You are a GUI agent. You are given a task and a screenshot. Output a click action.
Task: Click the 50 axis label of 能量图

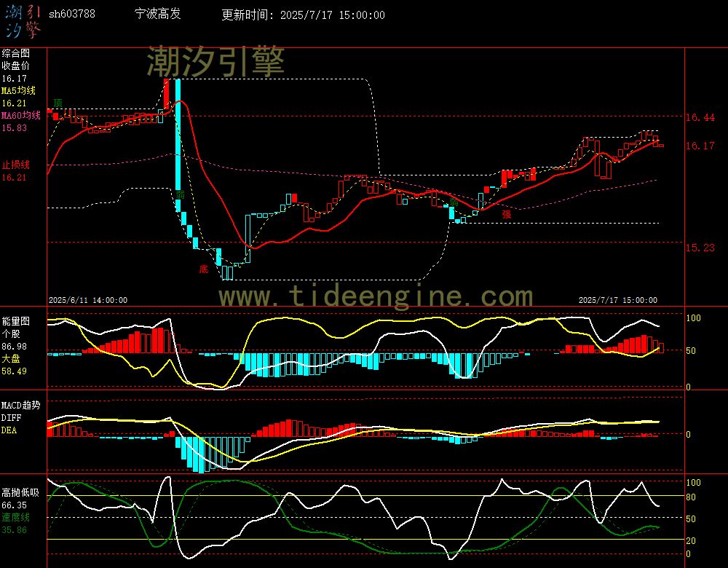coord(691,351)
